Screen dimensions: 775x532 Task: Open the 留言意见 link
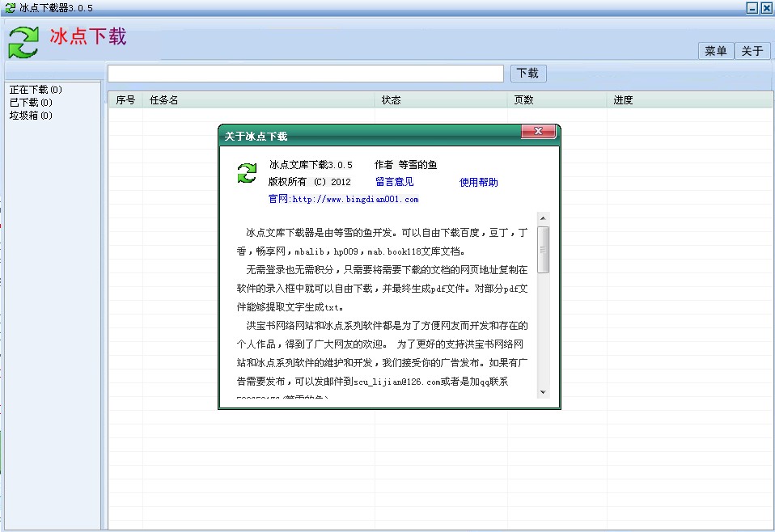[394, 182]
